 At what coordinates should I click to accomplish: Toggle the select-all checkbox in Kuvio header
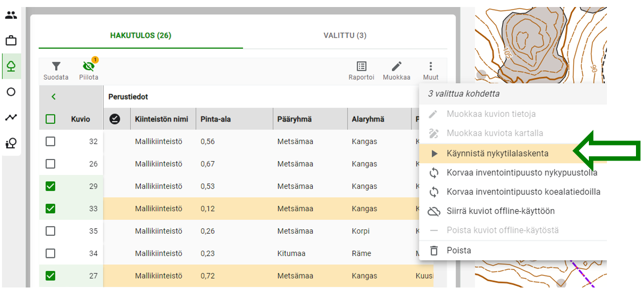pos(51,119)
